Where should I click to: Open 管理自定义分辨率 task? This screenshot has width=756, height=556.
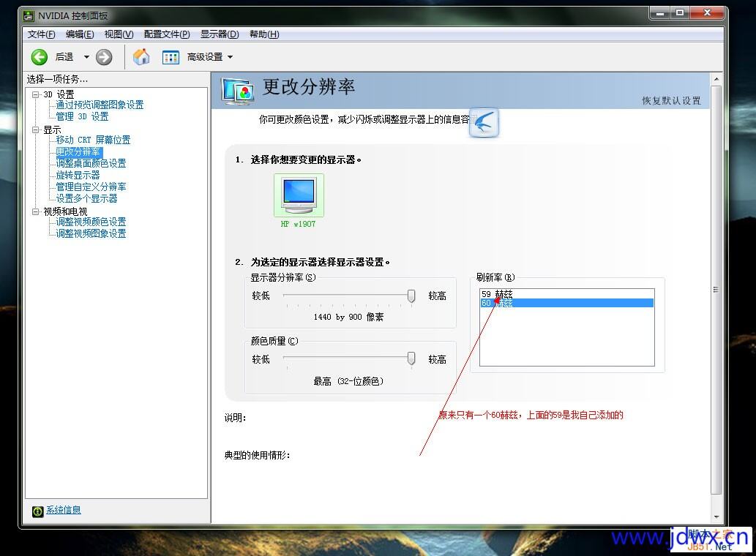[x=91, y=187]
